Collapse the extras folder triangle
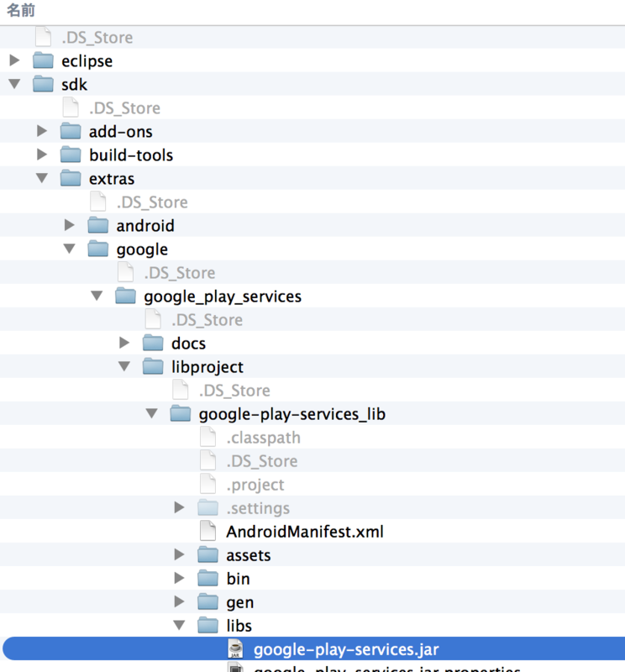625x672 pixels. [42, 178]
